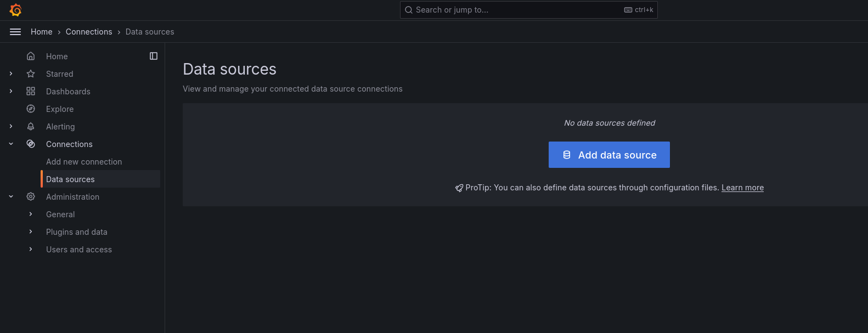This screenshot has width=868, height=333.
Task: Undock the sidebar menu panel icon
Action: click(x=154, y=56)
